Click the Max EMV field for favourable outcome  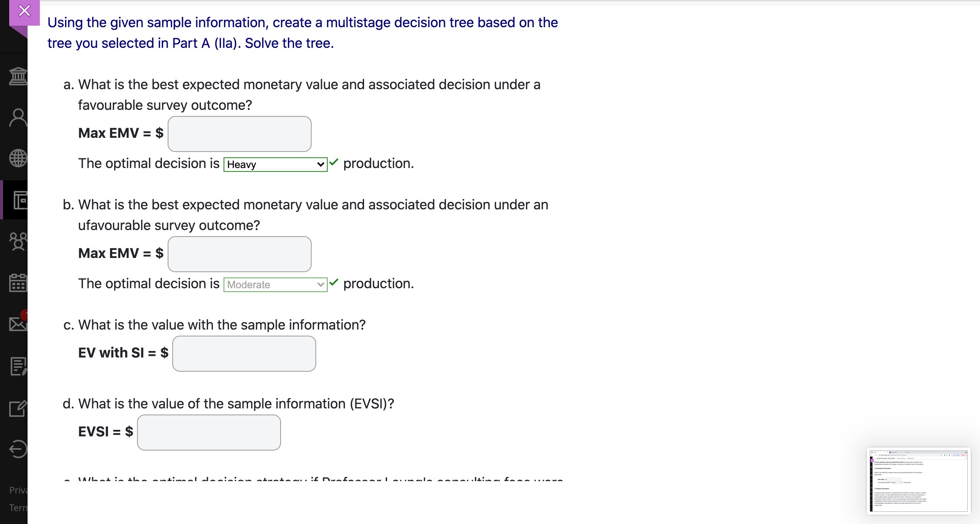coord(239,134)
